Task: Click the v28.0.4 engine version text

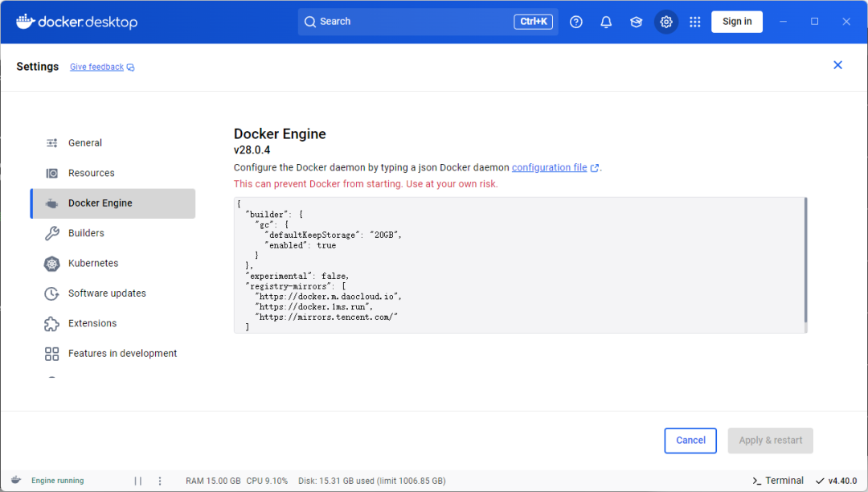Action: 252,150
